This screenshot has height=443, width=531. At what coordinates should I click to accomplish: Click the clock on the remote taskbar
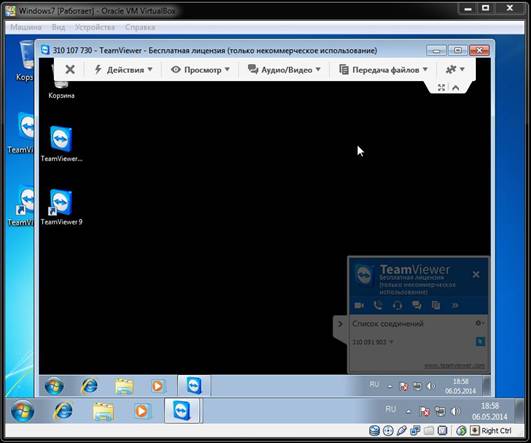[461, 386]
